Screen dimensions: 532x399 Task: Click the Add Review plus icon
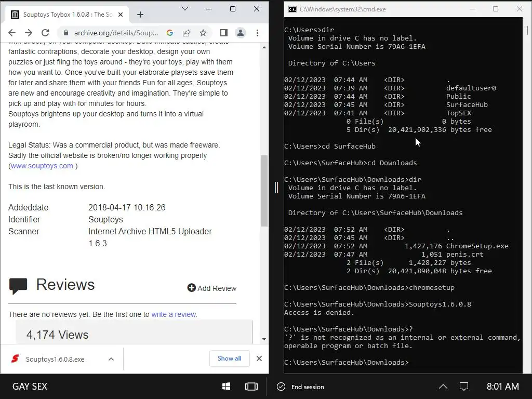click(x=191, y=288)
